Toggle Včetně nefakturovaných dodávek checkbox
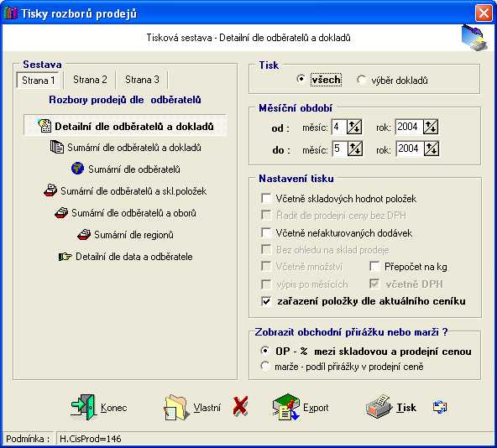 266,233
